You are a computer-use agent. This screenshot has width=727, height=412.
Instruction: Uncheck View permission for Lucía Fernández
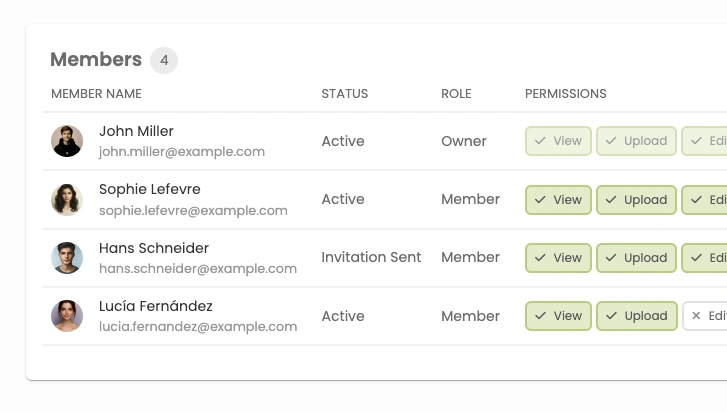tap(559, 316)
